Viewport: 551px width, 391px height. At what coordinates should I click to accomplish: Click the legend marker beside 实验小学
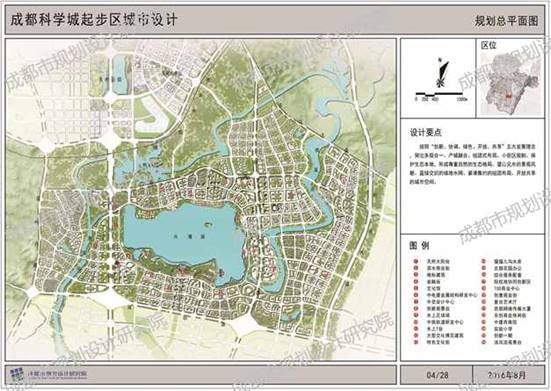click(484, 329)
